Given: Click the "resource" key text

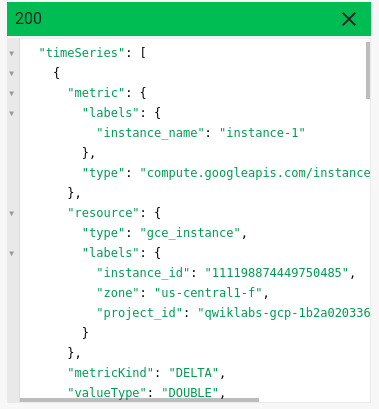Looking at the screenshot, I should point(104,213).
